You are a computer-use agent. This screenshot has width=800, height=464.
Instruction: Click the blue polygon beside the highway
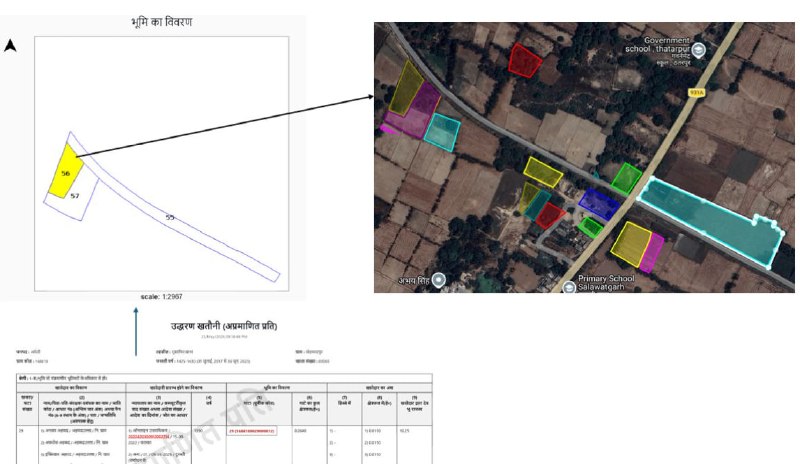[x=599, y=204]
